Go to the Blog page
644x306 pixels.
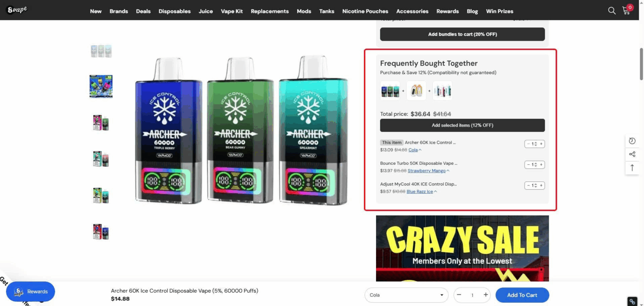click(x=472, y=11)
